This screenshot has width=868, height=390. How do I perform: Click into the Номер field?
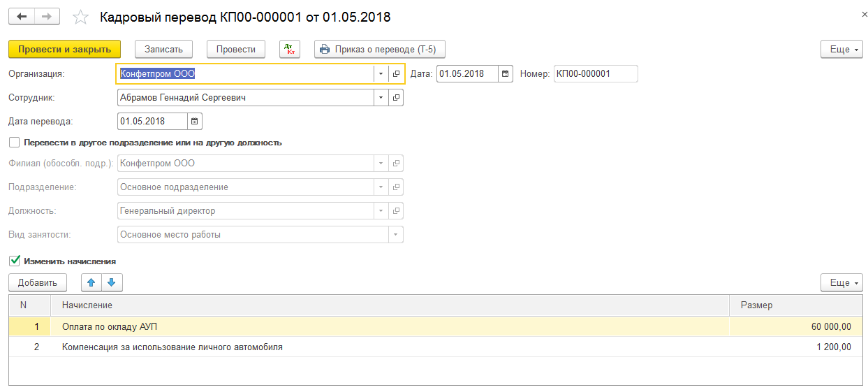point(596,74)
